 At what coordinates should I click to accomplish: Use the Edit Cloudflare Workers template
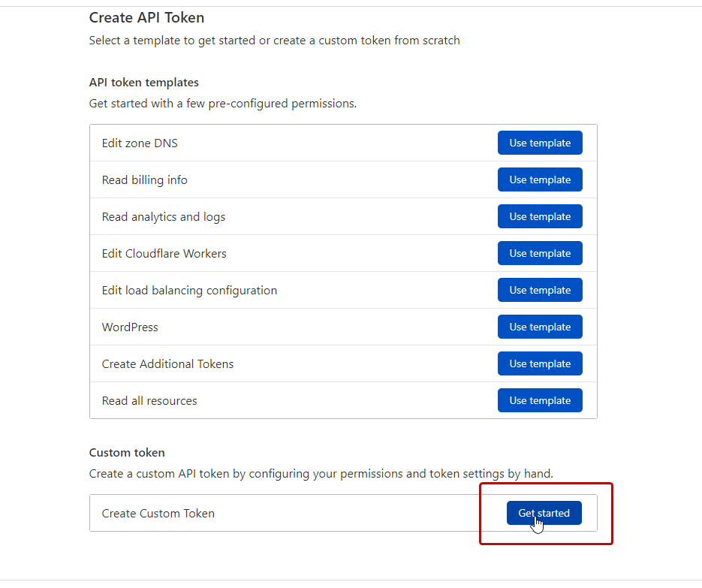540,253
